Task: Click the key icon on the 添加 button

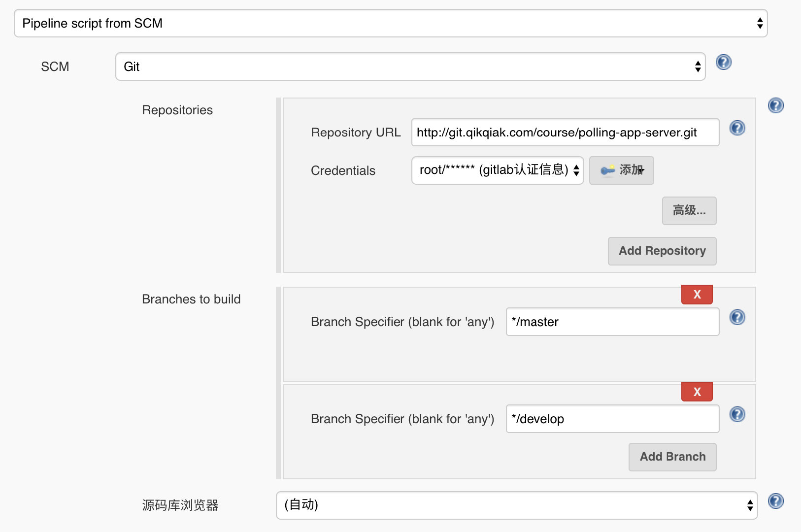Action: [607, 170]
